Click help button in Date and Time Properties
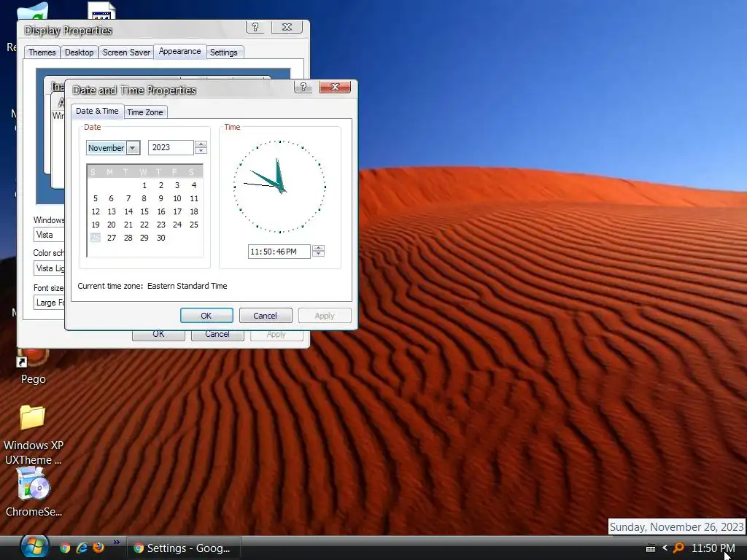 click(x=303, y=87)
